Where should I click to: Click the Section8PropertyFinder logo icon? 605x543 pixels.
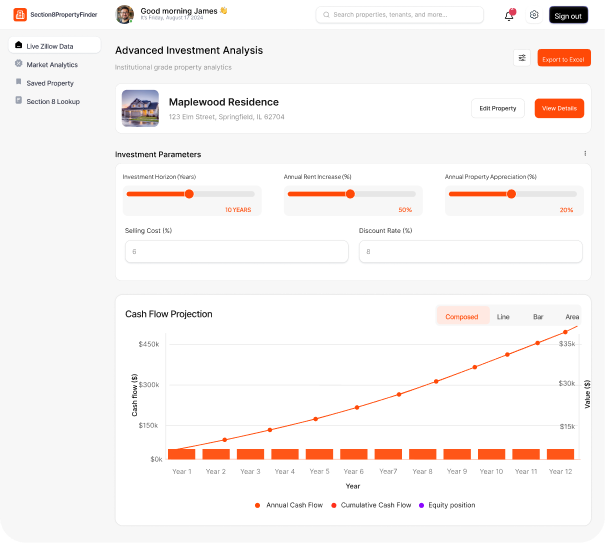20,15
